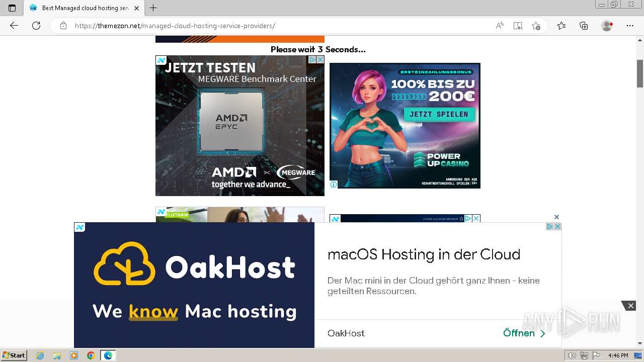Viewport: 644px width, 362px height.
Task: Open the Windows Start menu
Action: [x=14, y=355]
